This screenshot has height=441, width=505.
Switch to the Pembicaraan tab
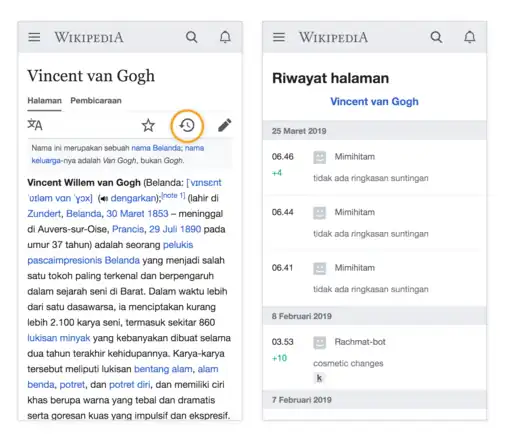click(x=96, y=101)
